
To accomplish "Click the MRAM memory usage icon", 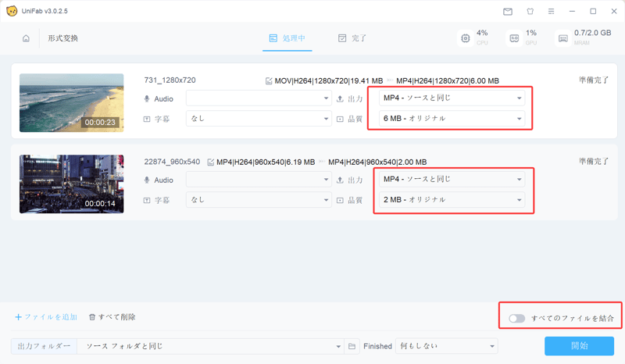I will point(562,38).
